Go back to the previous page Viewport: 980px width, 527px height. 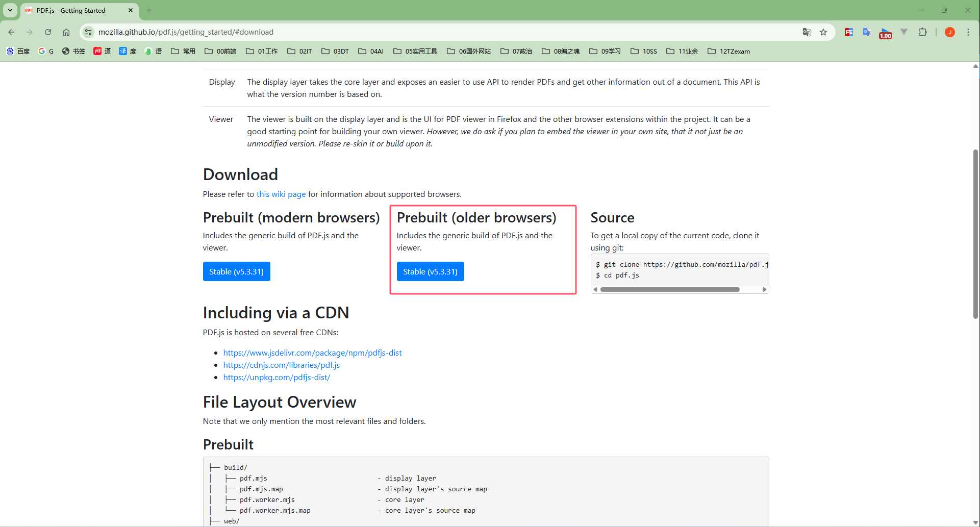point(11,32)
